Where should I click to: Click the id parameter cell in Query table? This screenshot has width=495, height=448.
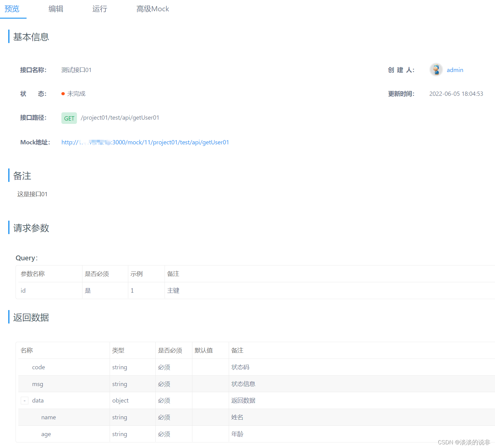point(23,290)
